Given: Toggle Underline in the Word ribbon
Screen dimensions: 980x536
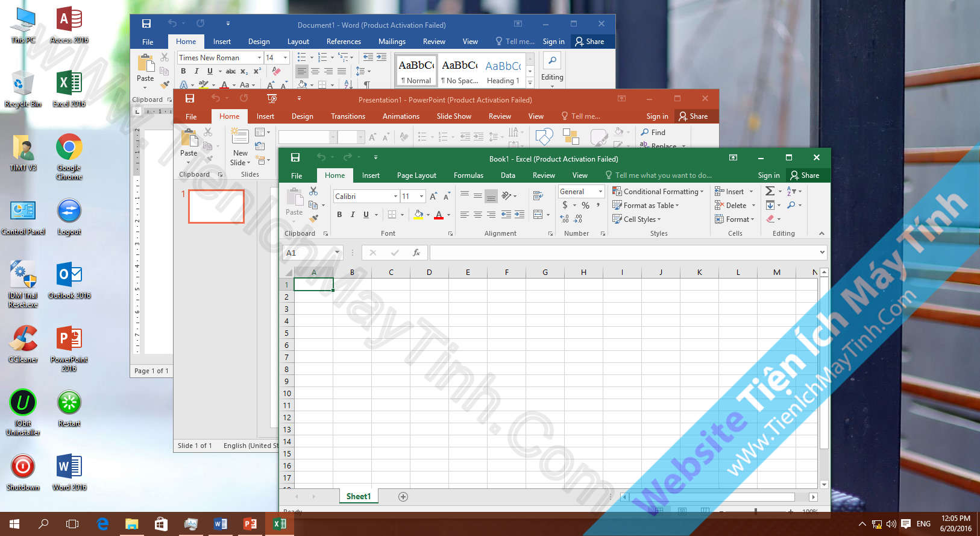Looking at the screenshot, I should [x=210, y=71].
